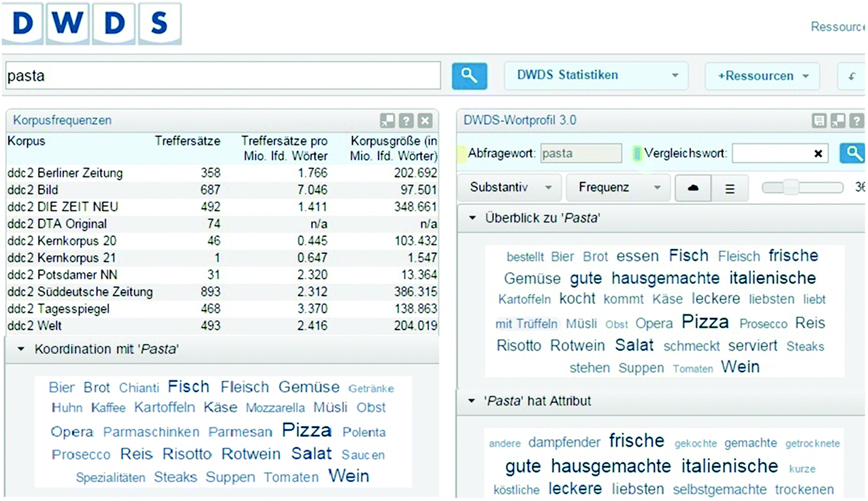Screen dimensions: 868x501
Task: Collapse the Überblick zu 'Pasta' section
Action: [471, 219]
